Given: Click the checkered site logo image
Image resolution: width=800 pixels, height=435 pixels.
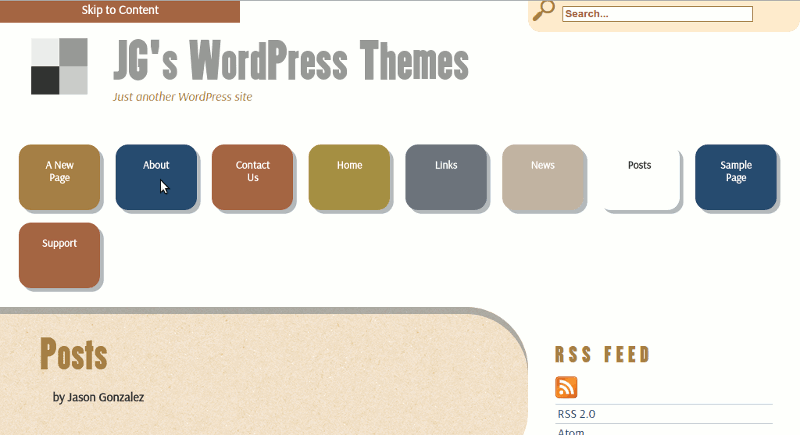Looking at the screenshot, I should (x=59, y=66).
